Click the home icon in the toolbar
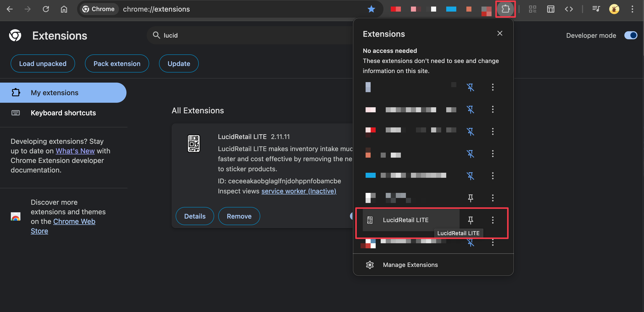Screen dimensions: 644x312 click(64, 9)
